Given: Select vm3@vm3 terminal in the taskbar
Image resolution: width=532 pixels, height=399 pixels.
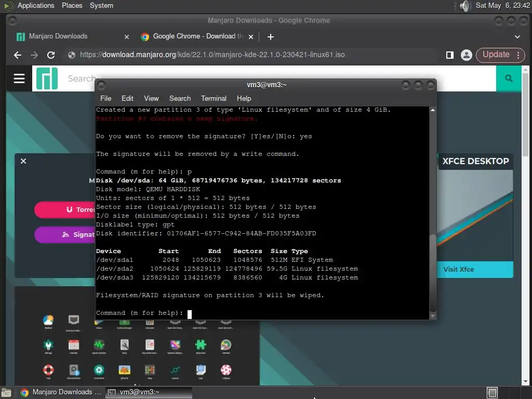Looking at the screenshot, I should tap(149, 393).
